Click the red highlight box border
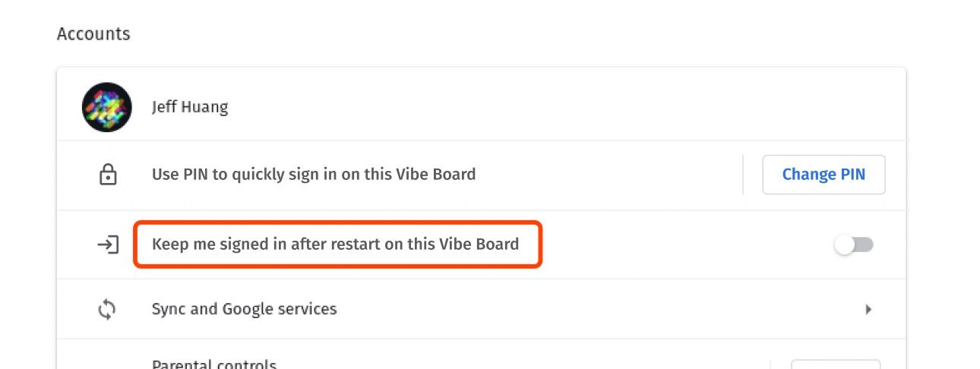 pyautogui.click(x=541, y=244)
